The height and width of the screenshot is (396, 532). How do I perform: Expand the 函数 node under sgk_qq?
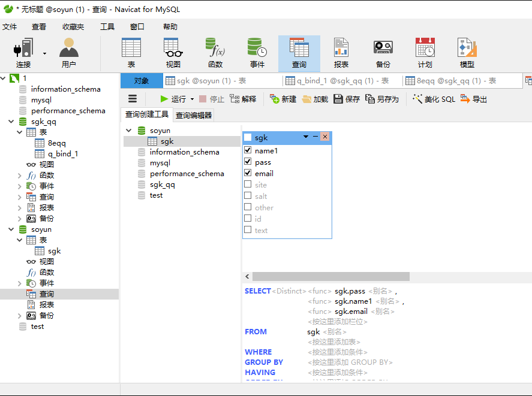tap(19, 176)
